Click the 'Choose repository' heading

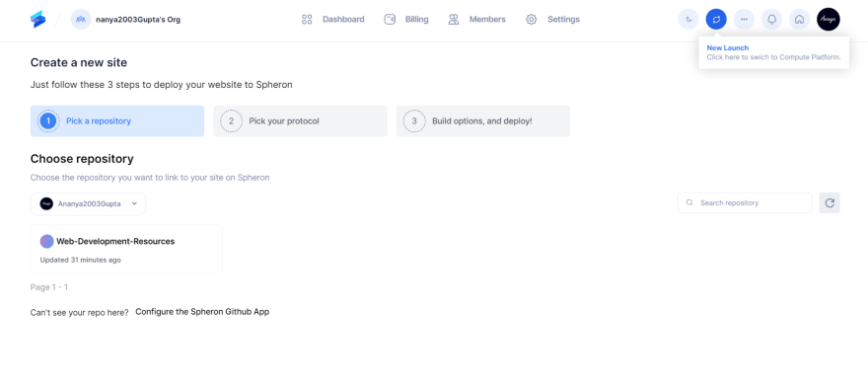coord(82,159)
